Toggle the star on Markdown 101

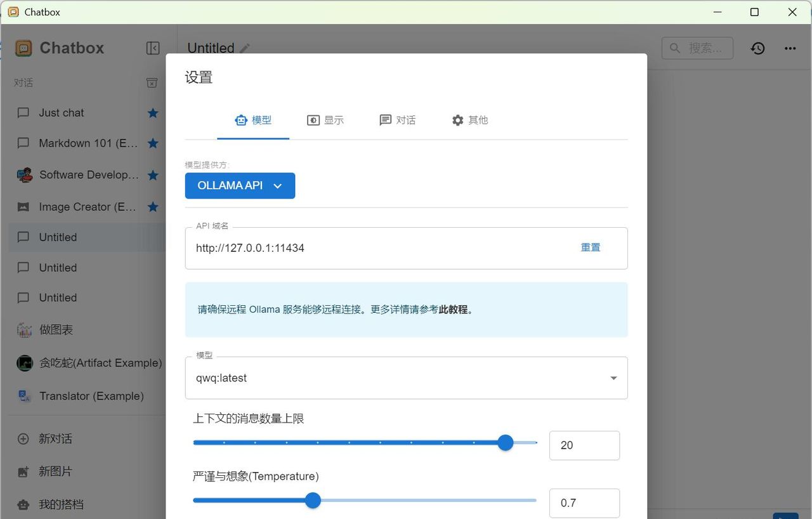tap(152, 143)
